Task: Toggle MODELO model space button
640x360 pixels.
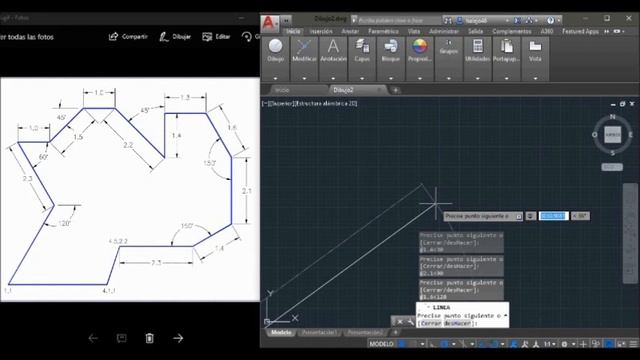Action: (381, 344)
